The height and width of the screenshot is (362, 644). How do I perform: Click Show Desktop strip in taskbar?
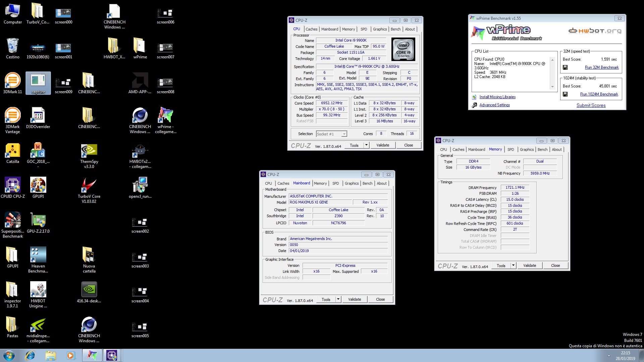[641, 355]
